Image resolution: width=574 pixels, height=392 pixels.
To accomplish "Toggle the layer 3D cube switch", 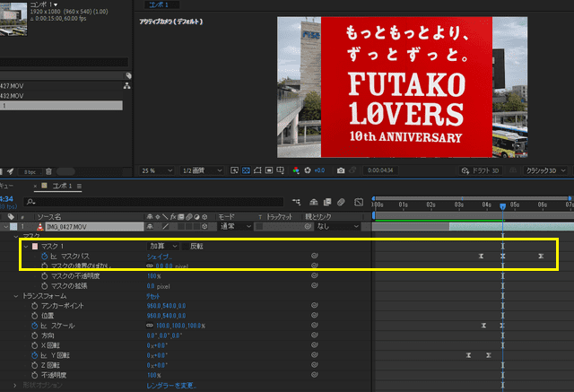I will pos(204,227).
